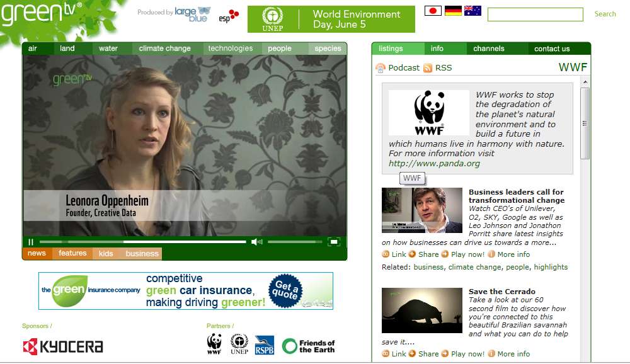Open the http://www.panda.org link
The height and width of the screenshot is (364, 630).
tap(434, 164)
